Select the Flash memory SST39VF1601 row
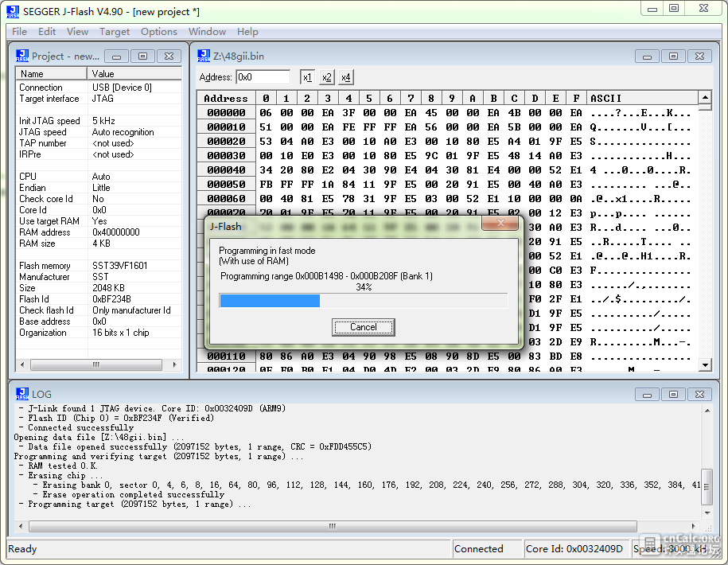The width and height of the screenshot is (728, 565). point(99,266)
